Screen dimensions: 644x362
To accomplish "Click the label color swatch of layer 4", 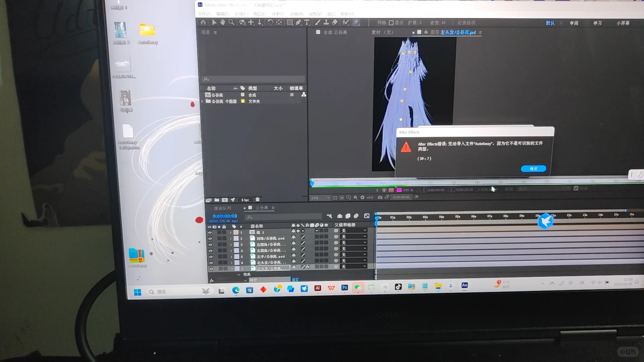I will (x=236, y=251).
